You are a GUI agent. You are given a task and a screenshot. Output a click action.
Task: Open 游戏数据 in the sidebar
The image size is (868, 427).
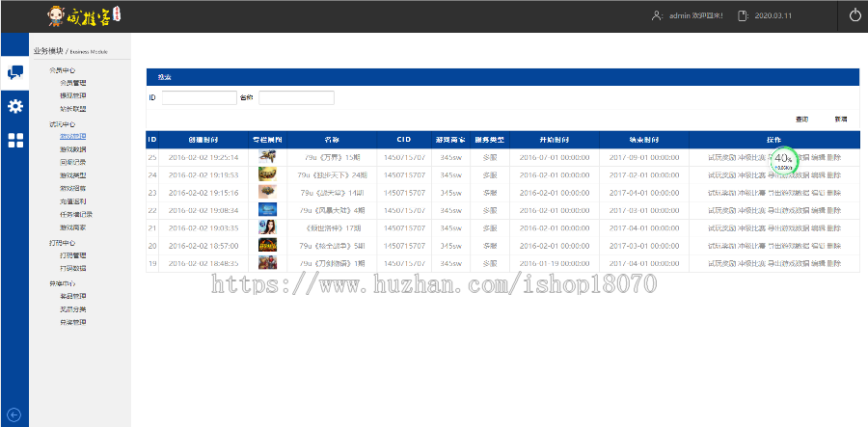[73, 149]
